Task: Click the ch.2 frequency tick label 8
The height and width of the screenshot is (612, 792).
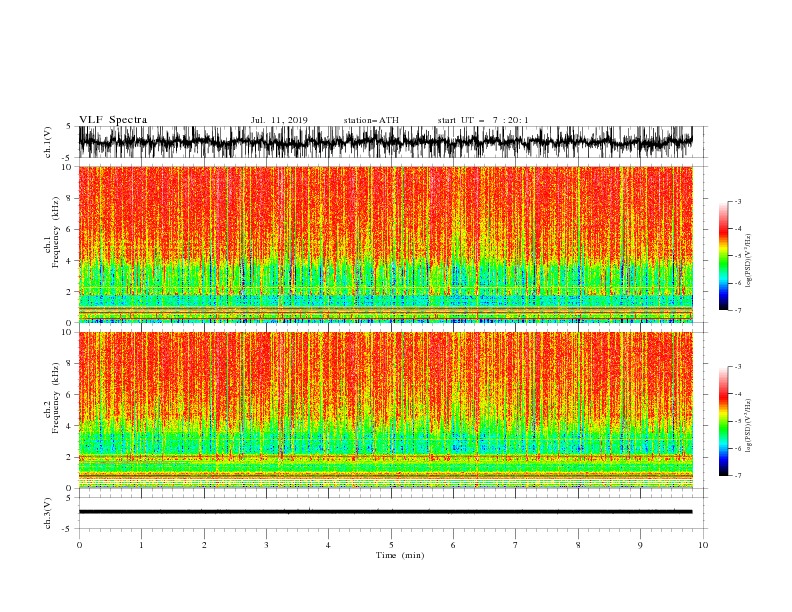Action: (x=70, y=364)
